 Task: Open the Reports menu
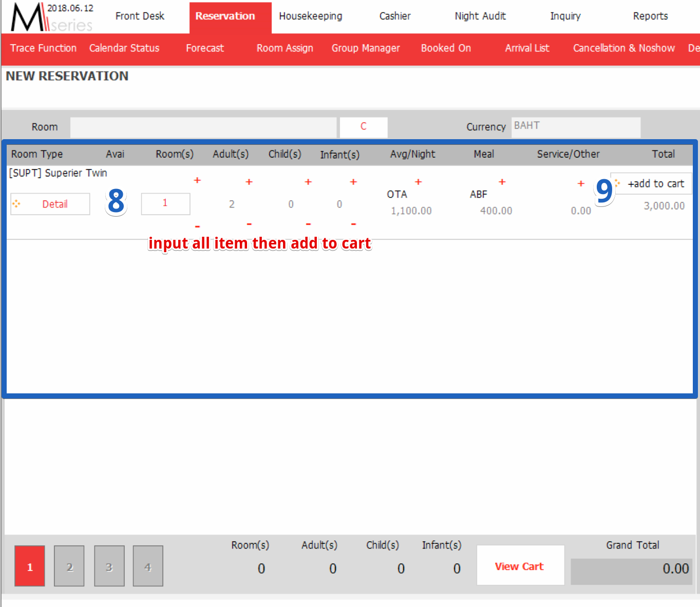[650, 16]
